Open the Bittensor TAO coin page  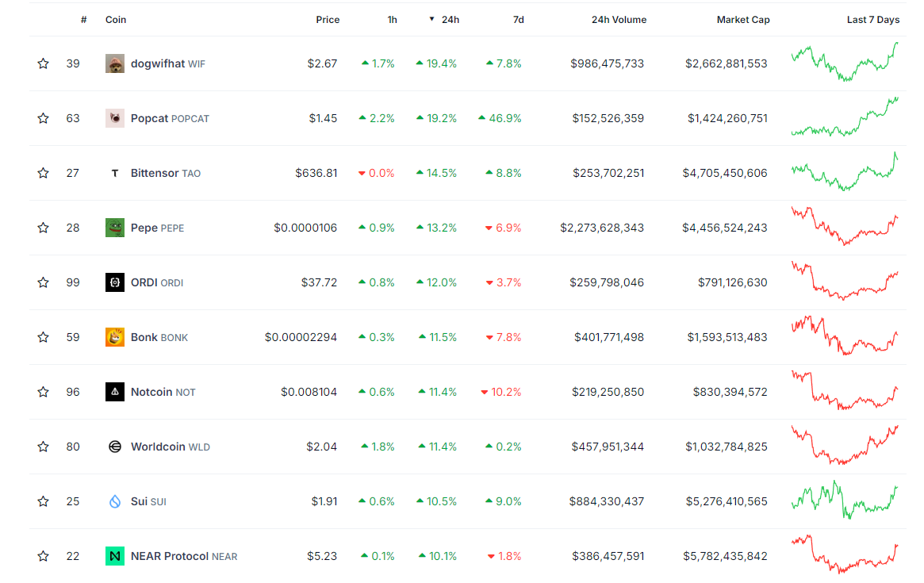point(166,173)
